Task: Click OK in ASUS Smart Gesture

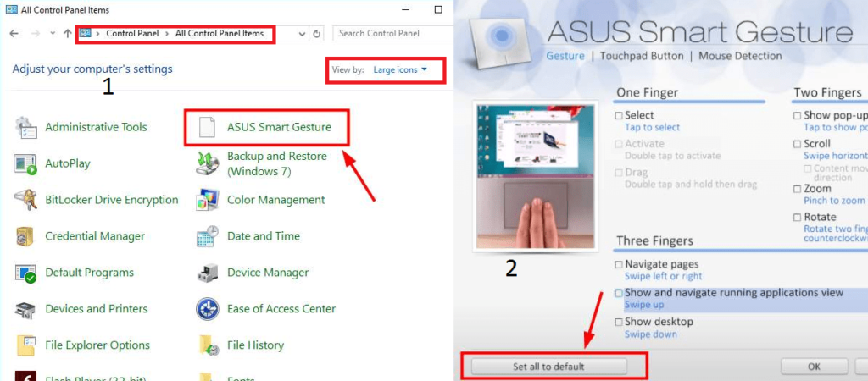Action: click(x=814, y=367)
